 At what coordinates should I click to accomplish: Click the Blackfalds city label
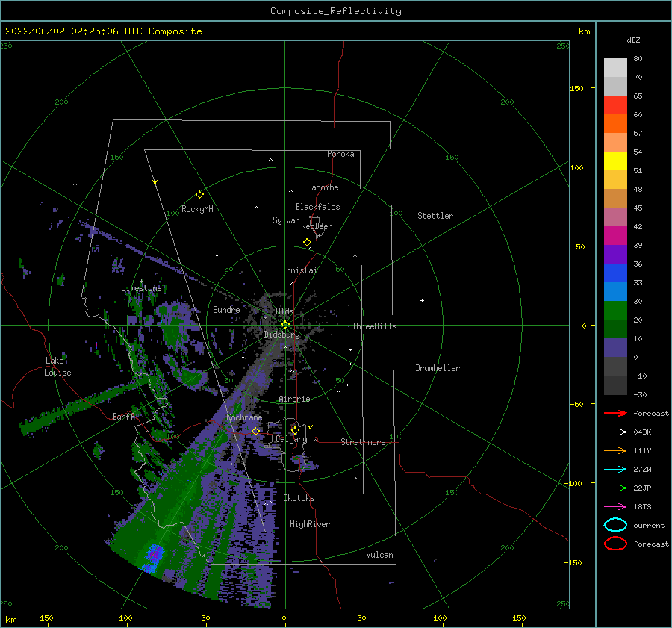coord(317,207)
